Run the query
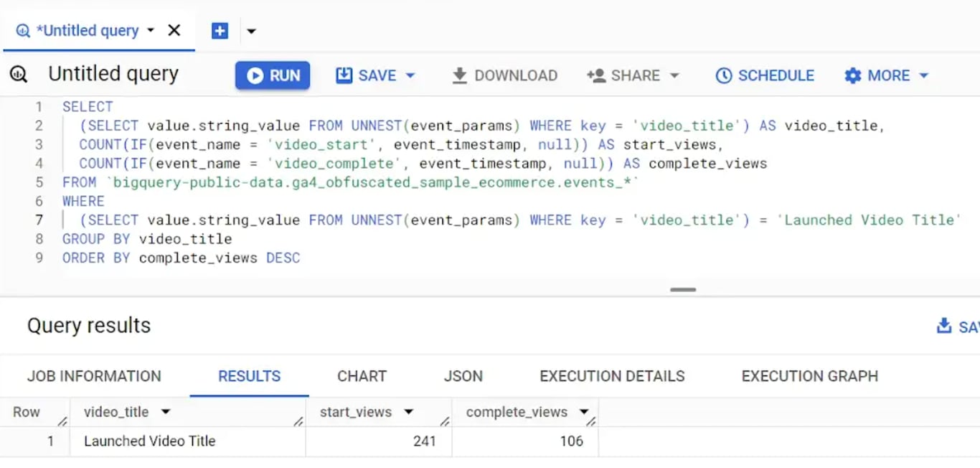The height and width of the screenshot is (468, 980). (x=273, y=75)
